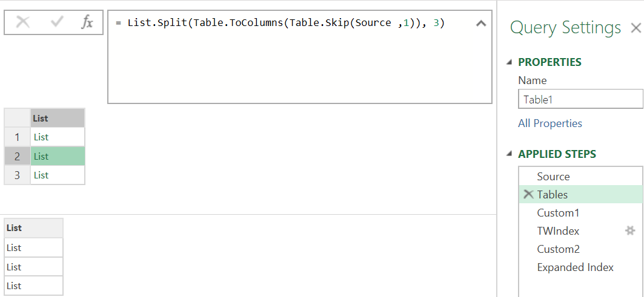The width and height of the screenshot is (644, 297).
Task: Delete the Tables step with X icon
Action: (529, 194)
